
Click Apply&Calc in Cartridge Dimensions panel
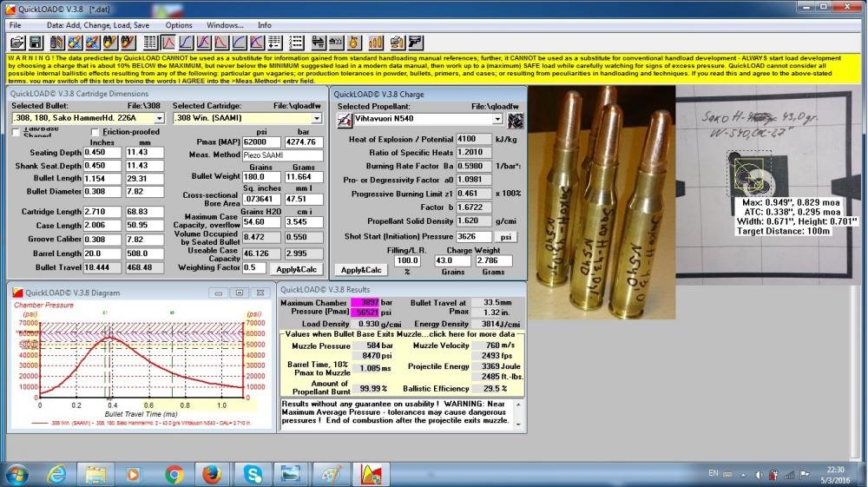(298, 269)
